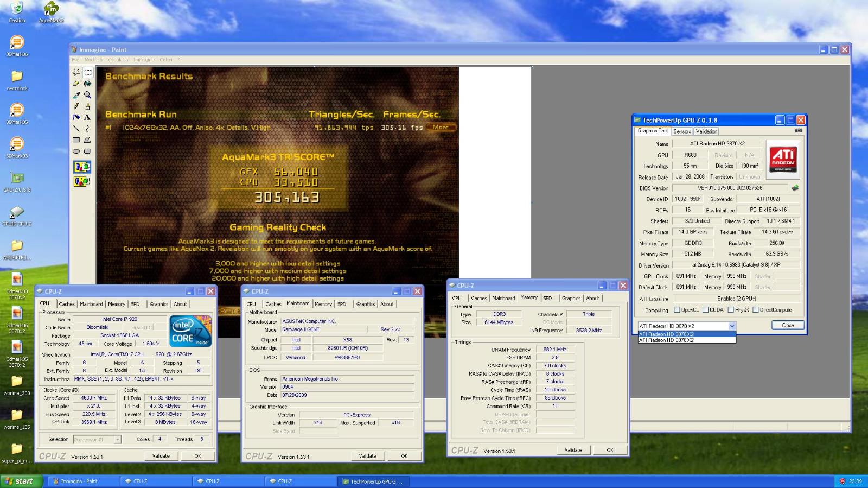The image size is (868, 488).
Task: Click OK in the CPU-Z Motherboard window
Action: [404, 456]
